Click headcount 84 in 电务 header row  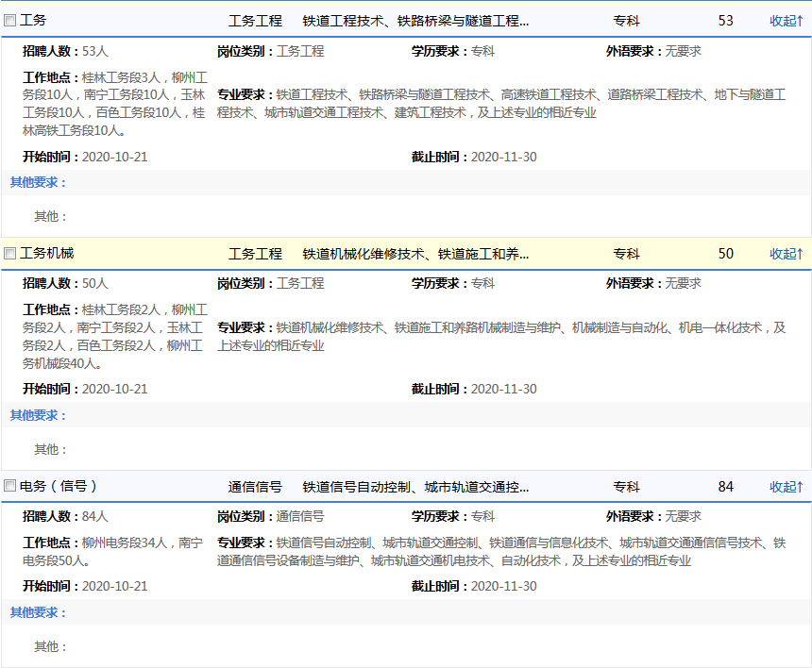click(x=725, y=487)
